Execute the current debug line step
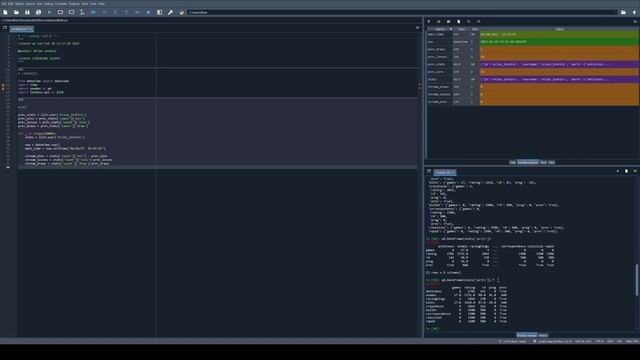This screenshot has width=640, height=360. coord(104,12)
